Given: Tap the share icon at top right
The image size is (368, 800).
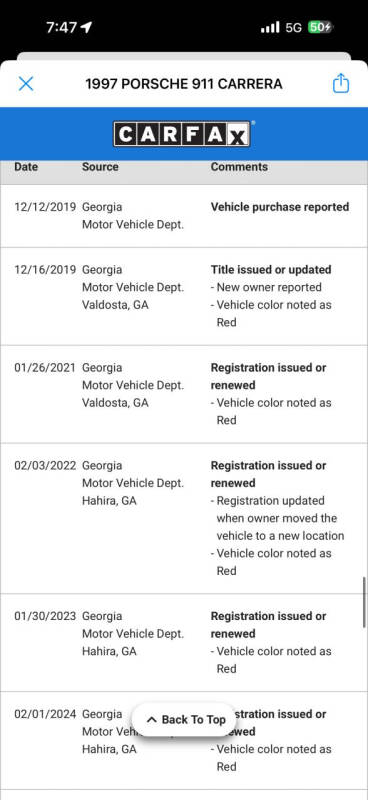Looking at the screenshot, I should pyautogui.click(x=341, y=83).
